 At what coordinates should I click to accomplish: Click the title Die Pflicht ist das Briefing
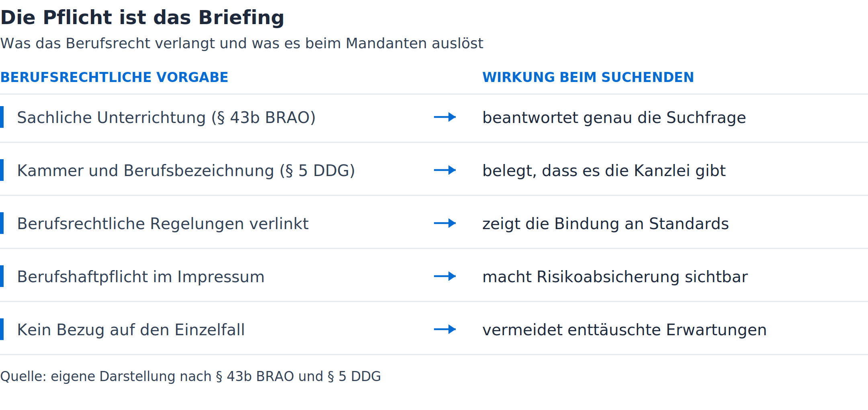point(142,18)
